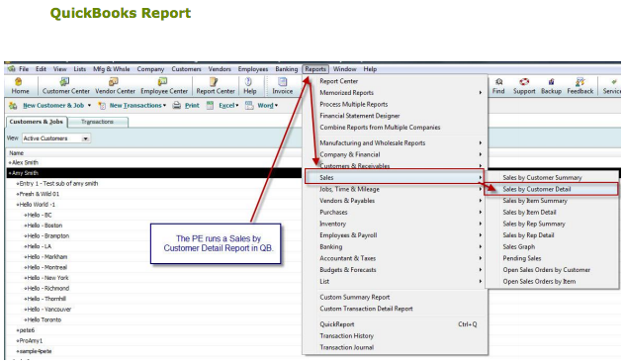Select Budgets & Forecasts menu entry
This screenshot has height=364, width=624.
(347, 270)
